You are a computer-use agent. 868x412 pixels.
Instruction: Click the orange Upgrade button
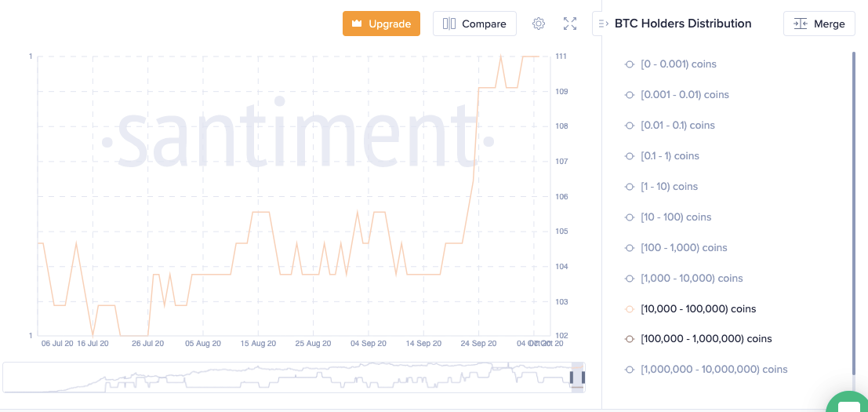coord(381,24)
